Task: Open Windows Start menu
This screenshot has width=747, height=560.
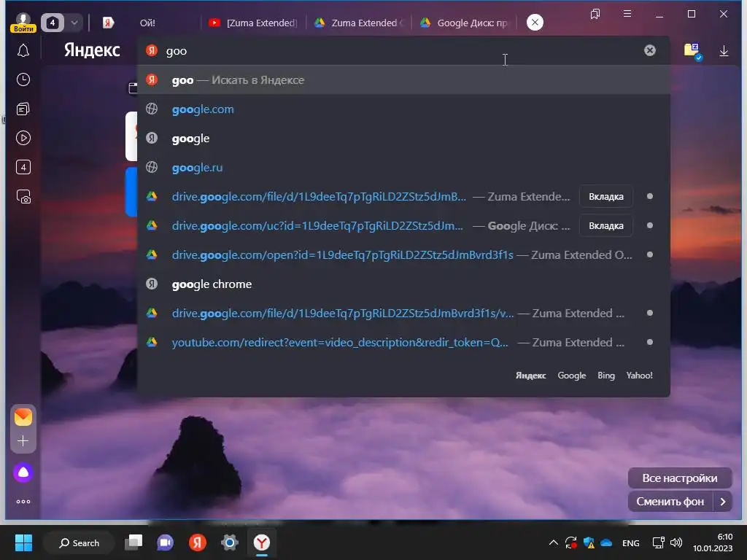Action: (23, 542)
